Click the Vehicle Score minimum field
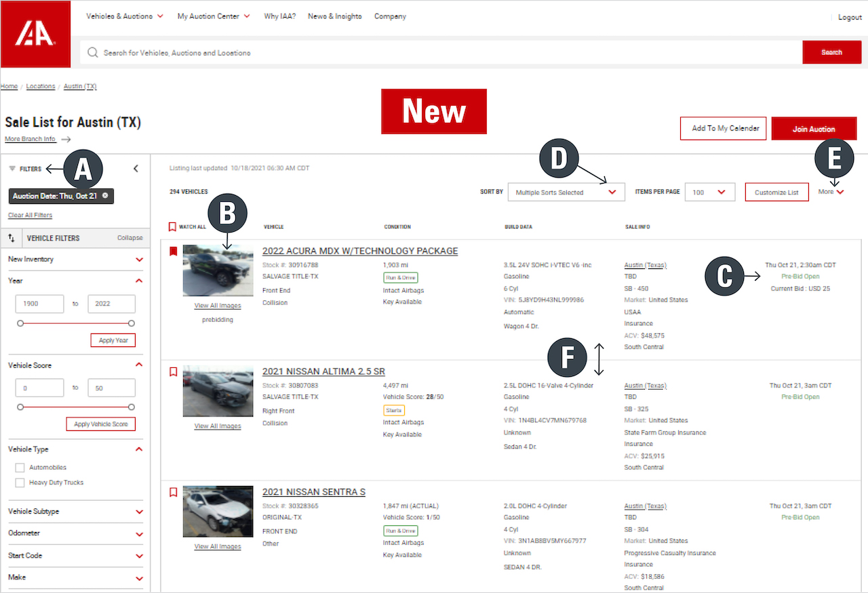 pyautogui.click(x=39, y=388)
